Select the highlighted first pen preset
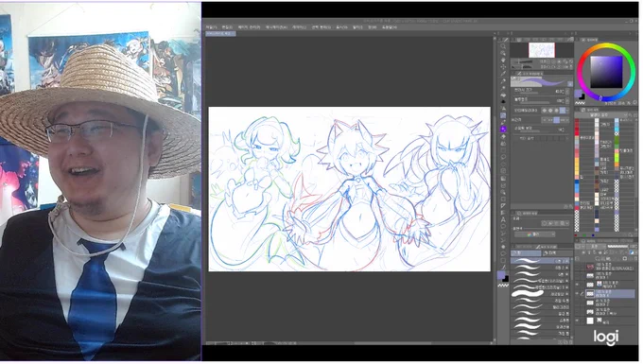The width and height of the screenshot is (643, 364). [x=541, y=261]
